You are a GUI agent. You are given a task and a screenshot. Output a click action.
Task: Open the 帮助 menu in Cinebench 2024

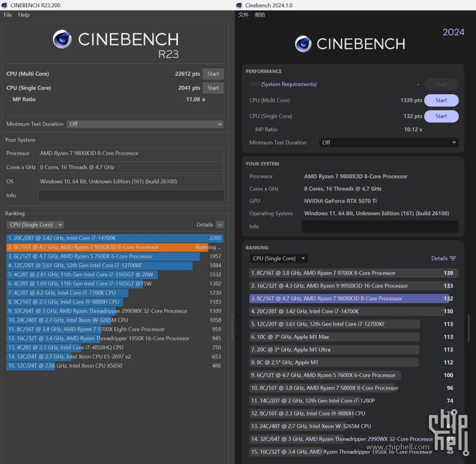click(260, 15)
